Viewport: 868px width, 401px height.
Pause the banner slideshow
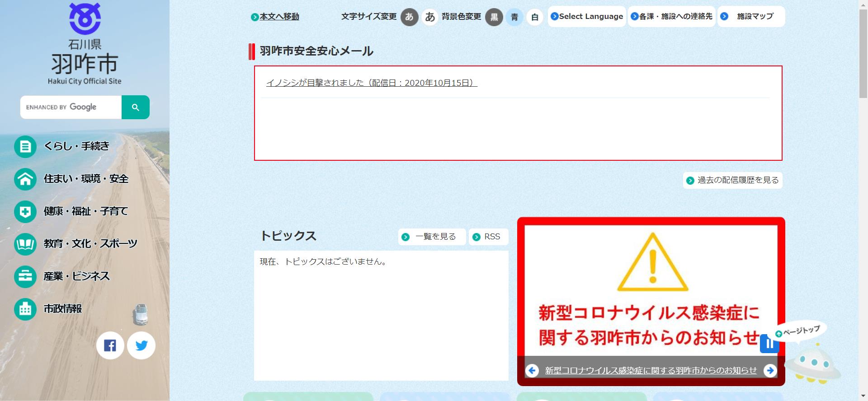pyautogui.click(x=769, y=344)
